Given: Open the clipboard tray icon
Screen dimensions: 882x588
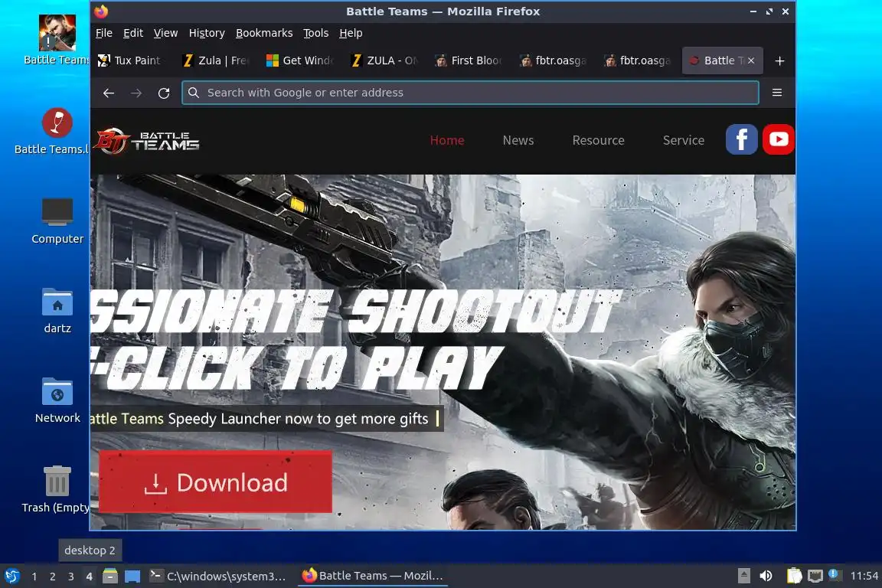Looking at the screenshot, I should (x=794, y=576).
